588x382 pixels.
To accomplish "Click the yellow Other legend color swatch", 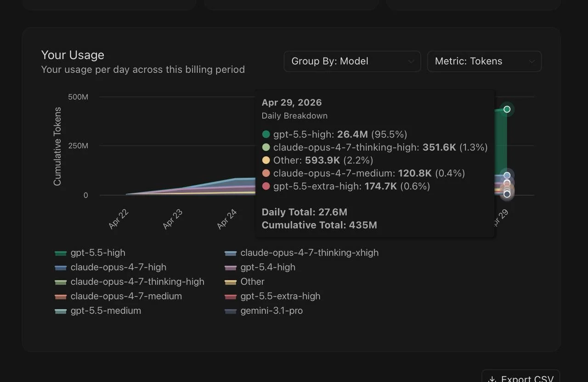I will point(231,282).
